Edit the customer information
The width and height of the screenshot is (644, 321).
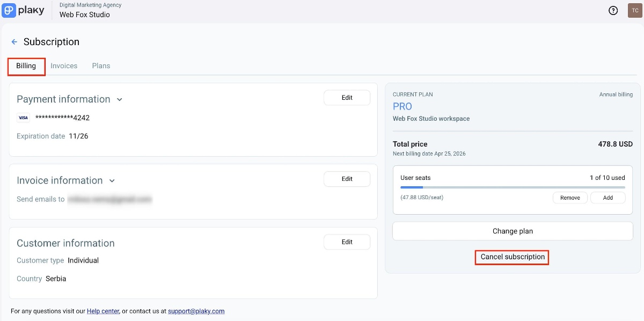coord(347,242)
